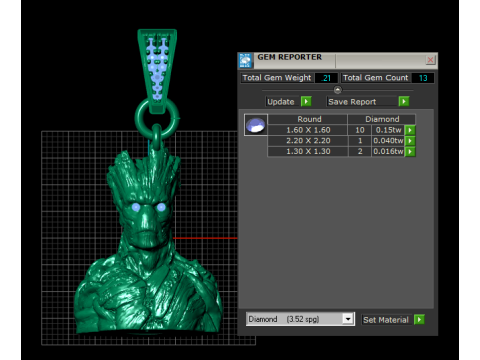Collapse panel with the round up-arrow
This screenshot has height=360, width=480.
(x=338, y=90)
